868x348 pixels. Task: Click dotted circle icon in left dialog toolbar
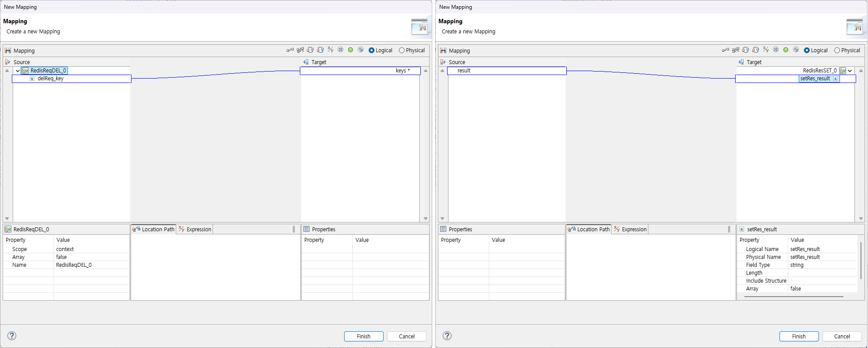(361, 50)
